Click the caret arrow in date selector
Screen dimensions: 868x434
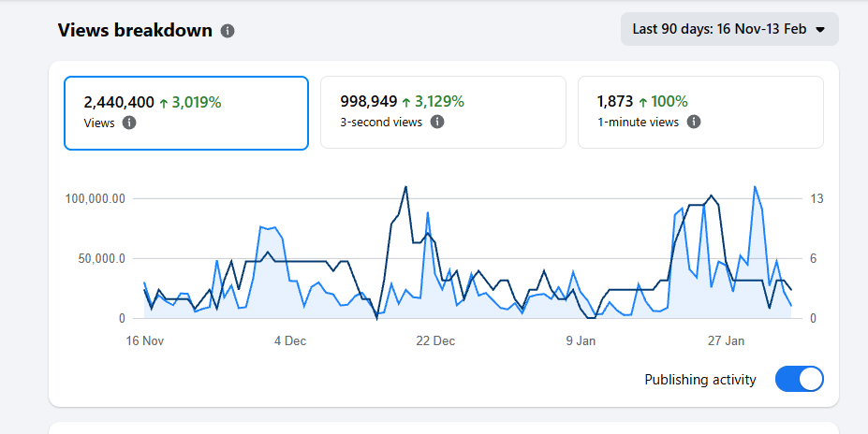click(x=820, y=30)
